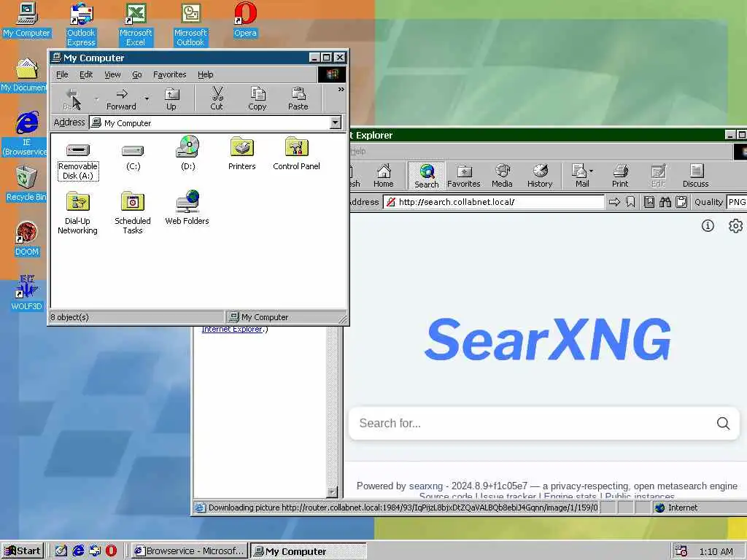Click the Copy toolbar icon
Screen dimensions: 747x560
tap(258, 98)
